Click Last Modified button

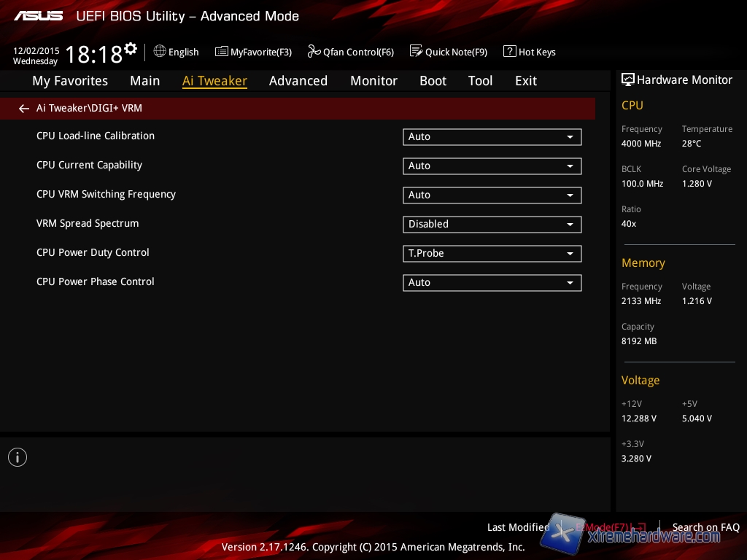pyautogui.click(x=518, y=527)
